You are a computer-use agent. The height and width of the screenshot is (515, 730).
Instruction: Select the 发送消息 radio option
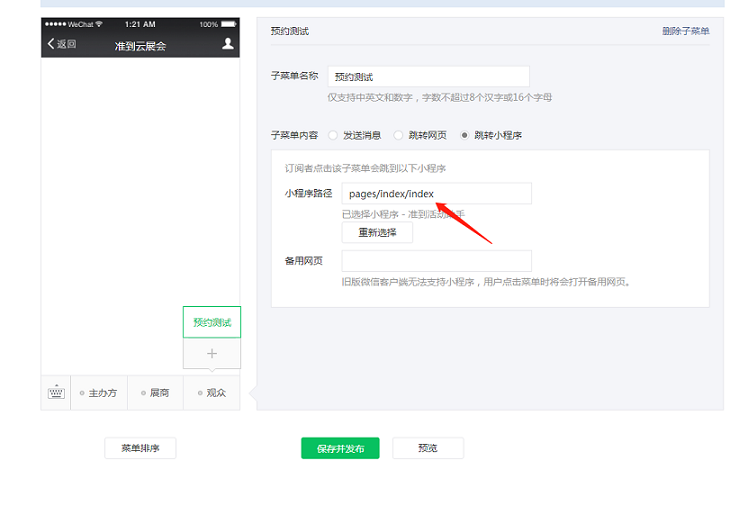click(x=332, y=136)
